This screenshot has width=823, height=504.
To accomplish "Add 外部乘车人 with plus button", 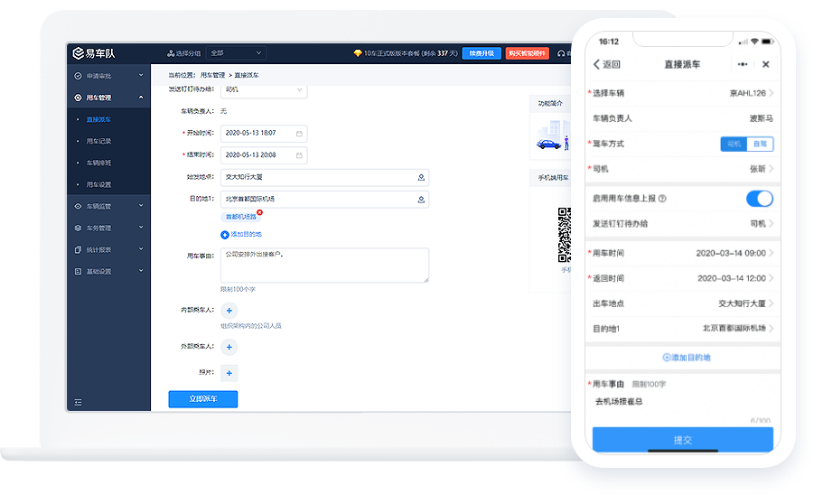I will tap(229, 347).
